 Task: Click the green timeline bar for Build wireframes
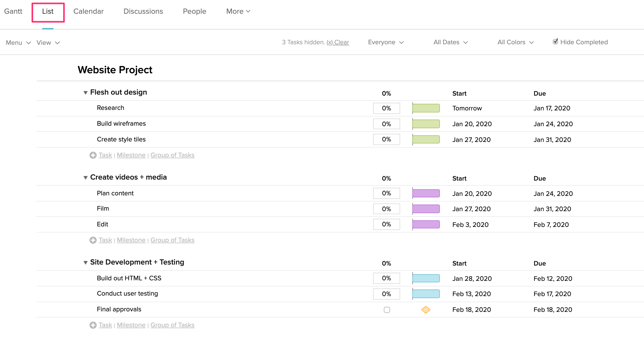pos(426,124)
